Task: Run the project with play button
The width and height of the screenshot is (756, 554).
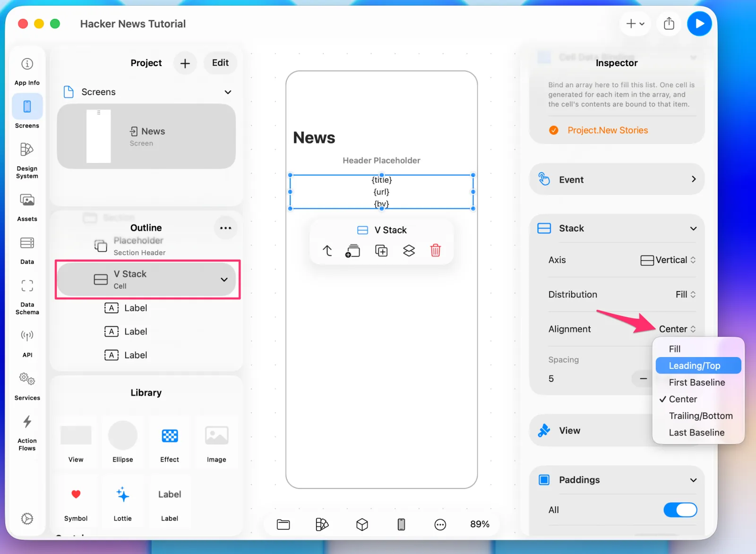Action: point(699,24)
